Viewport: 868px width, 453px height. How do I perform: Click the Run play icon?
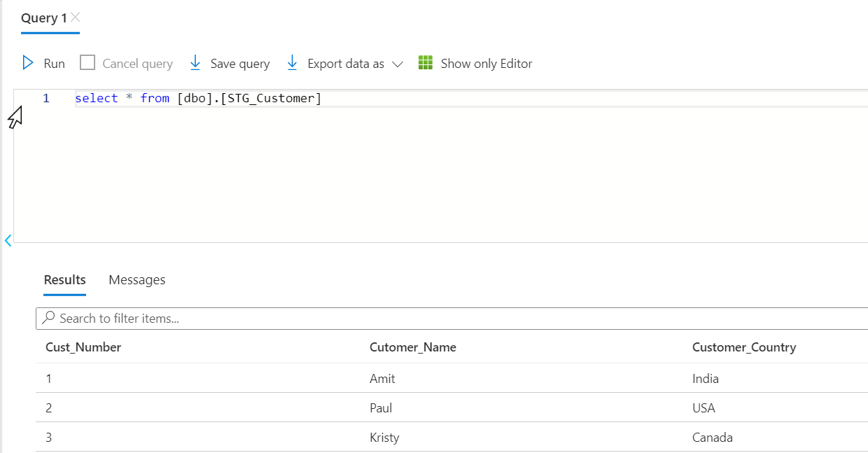(x=28, y=63)
